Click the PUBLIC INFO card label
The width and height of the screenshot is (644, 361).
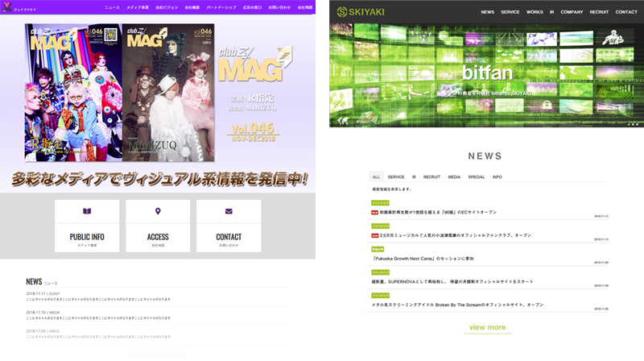click(87, 237)
